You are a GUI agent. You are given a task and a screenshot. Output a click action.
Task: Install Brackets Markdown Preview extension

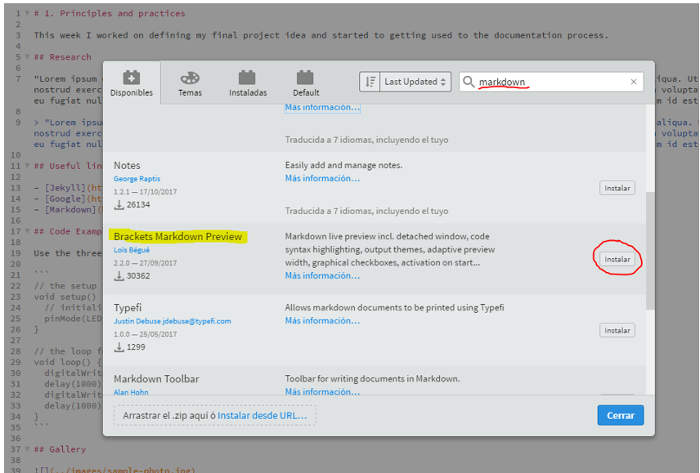point(617,259)
